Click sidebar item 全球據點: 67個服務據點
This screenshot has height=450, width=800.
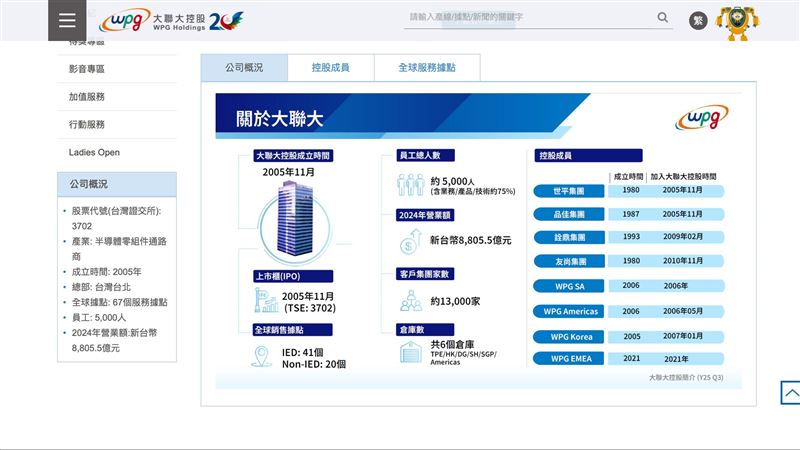click(x=119, y=302)
